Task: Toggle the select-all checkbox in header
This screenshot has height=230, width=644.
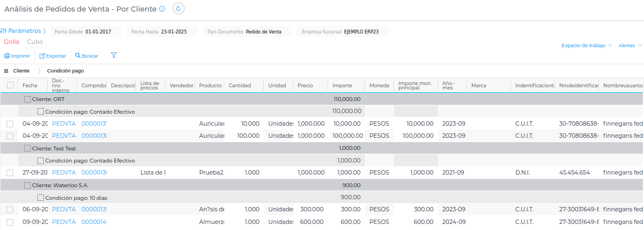Action: click(x=10, y=85)
